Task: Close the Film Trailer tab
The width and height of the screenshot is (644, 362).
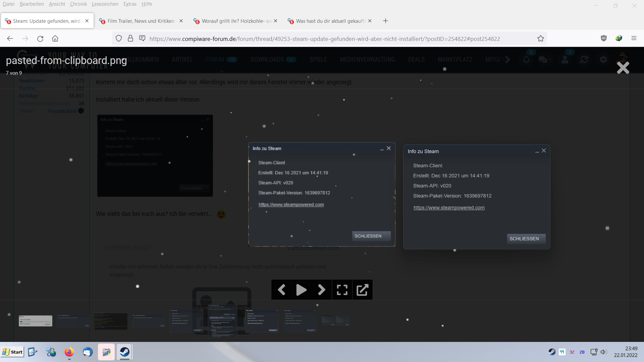Action: coord(181,21)
